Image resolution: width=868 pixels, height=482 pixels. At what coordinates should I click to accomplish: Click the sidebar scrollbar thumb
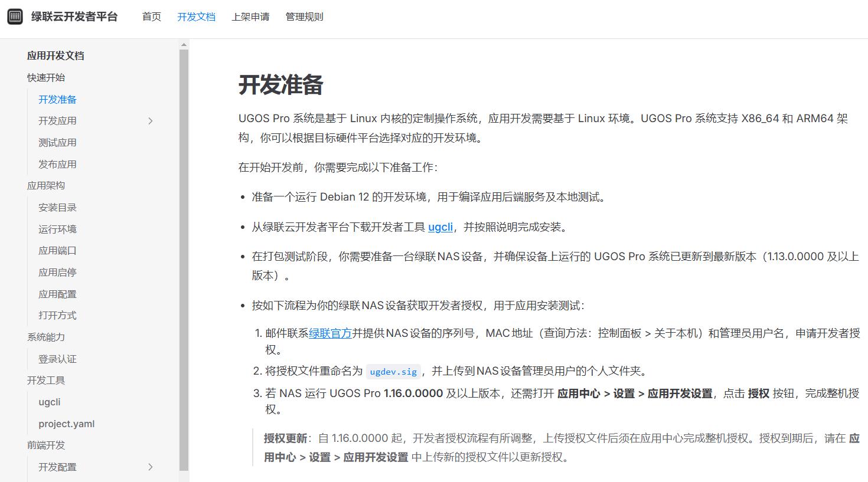point(184,260)
